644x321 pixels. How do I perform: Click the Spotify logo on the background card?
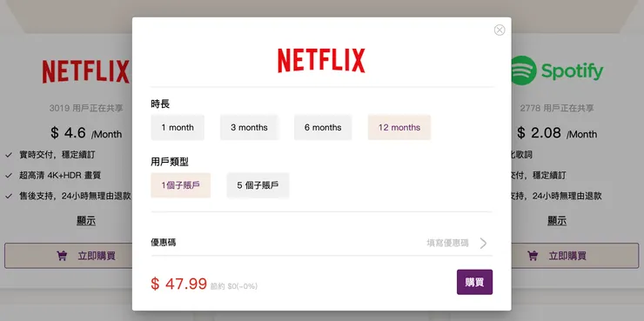(557, 70)
